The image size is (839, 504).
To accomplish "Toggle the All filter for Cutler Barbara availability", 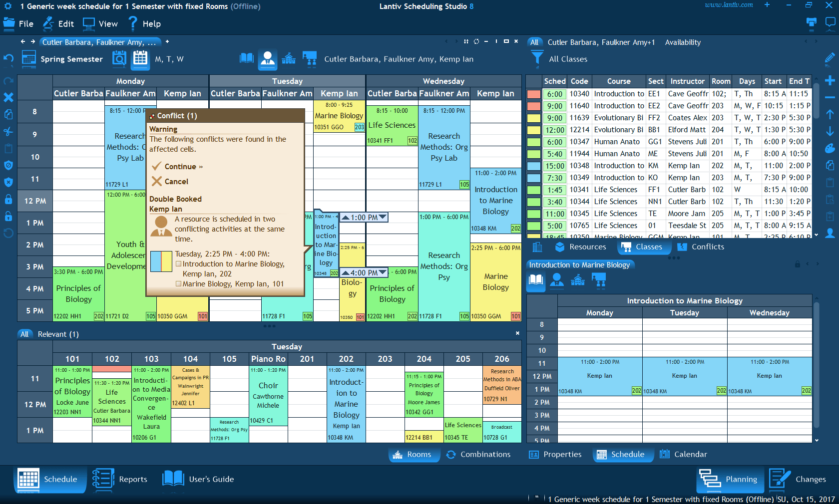I will point(535,42).
